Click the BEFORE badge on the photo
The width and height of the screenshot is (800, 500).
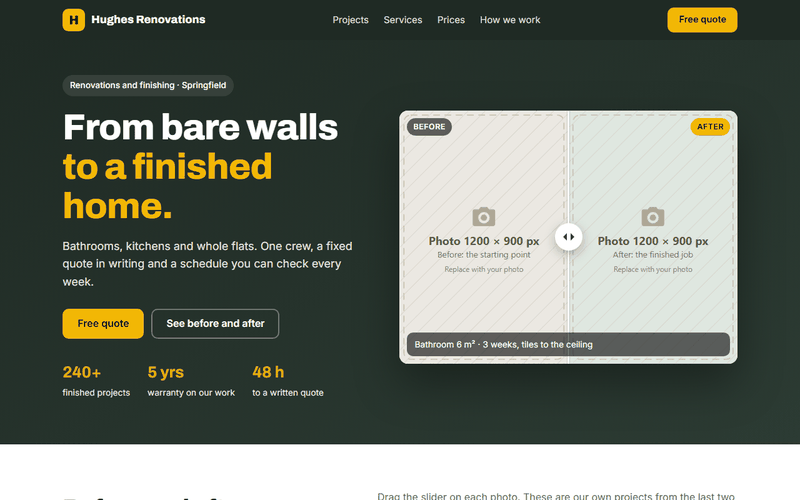429,127
